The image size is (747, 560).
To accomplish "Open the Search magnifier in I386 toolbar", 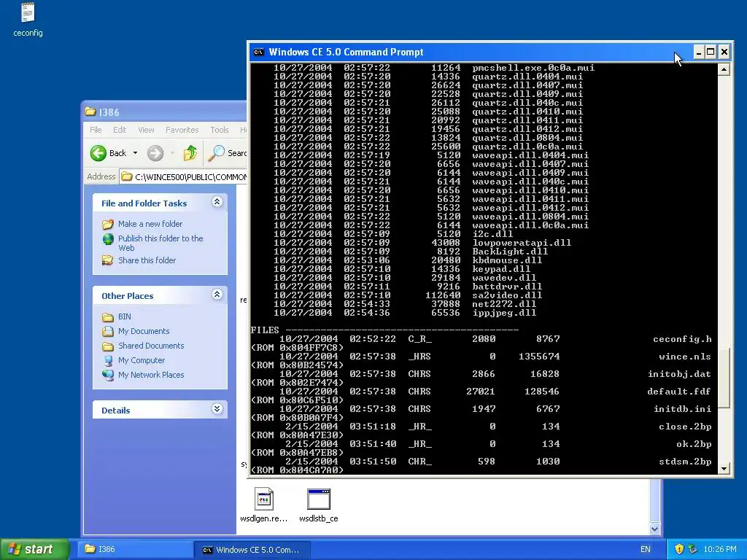I will [217, 153].
